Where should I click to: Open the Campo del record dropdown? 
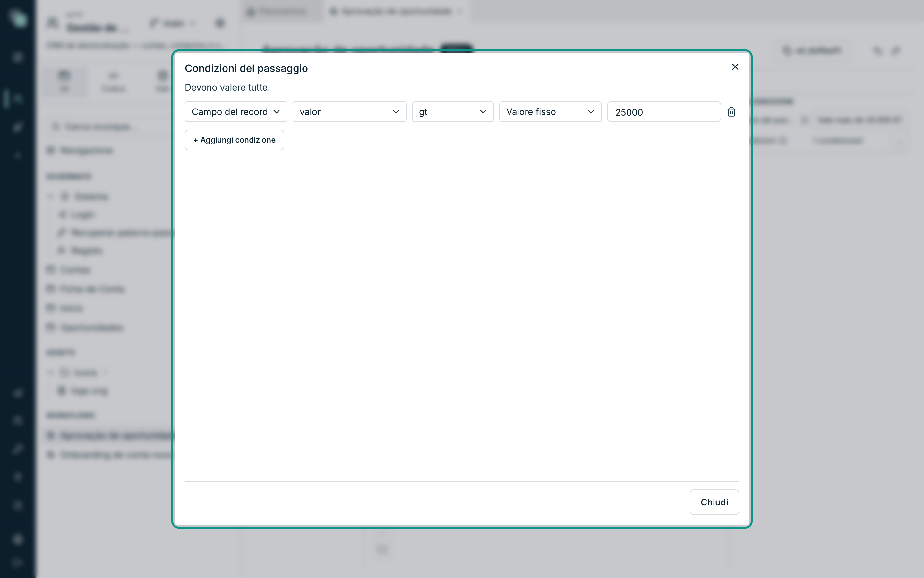coord(236,112)
